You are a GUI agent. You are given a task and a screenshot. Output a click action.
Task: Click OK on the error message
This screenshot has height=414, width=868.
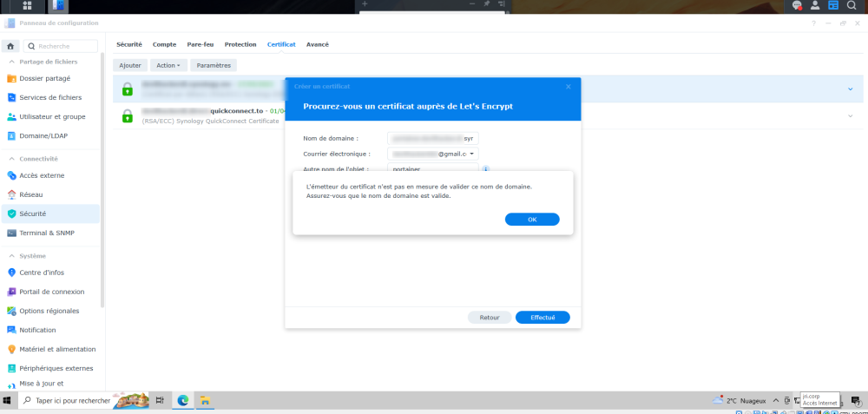coord(532,220)
